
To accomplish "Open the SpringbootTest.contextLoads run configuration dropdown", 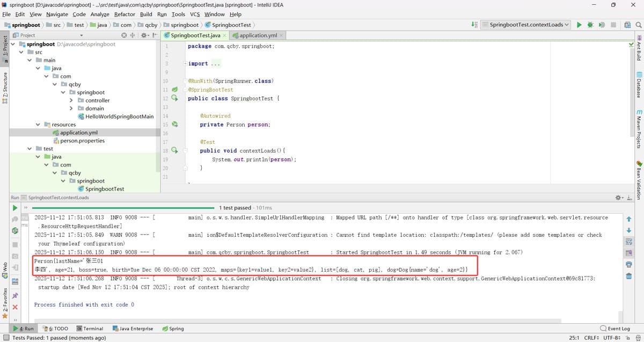I will pyautogui.click(x=525, y=25).
